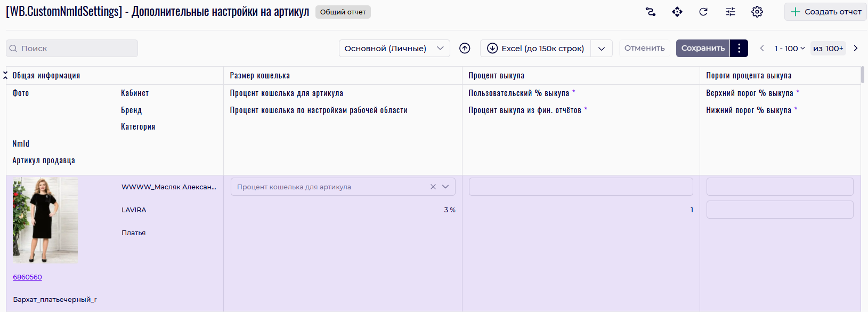Download Excel (до 150к строк)

536,49
